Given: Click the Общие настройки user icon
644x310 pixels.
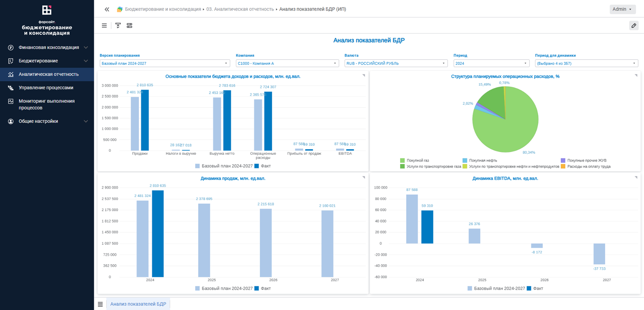Looking at the screenshot, I should click(11, 121).
